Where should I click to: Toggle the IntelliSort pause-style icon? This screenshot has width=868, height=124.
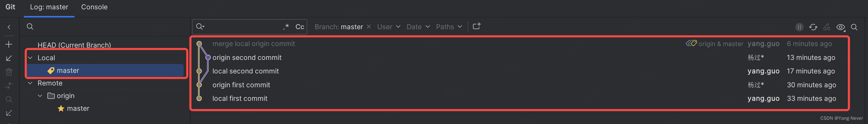(x=799, y=27)
